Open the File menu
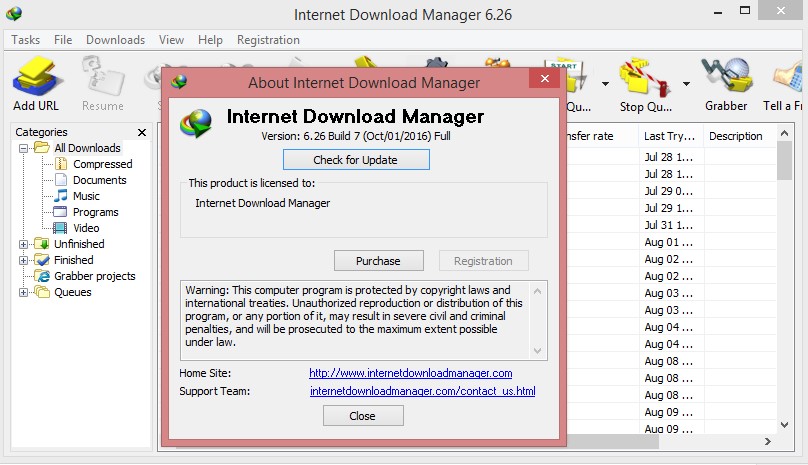This screenshot has height=465, width=808. click(63, 40)
